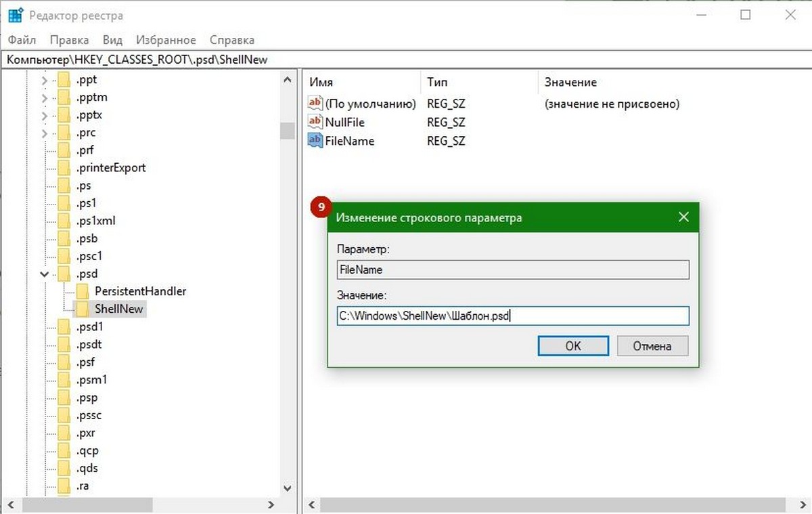Click the FileName value string icon
The height and width of the screenshot is (514, 812).
click(315, 141)
